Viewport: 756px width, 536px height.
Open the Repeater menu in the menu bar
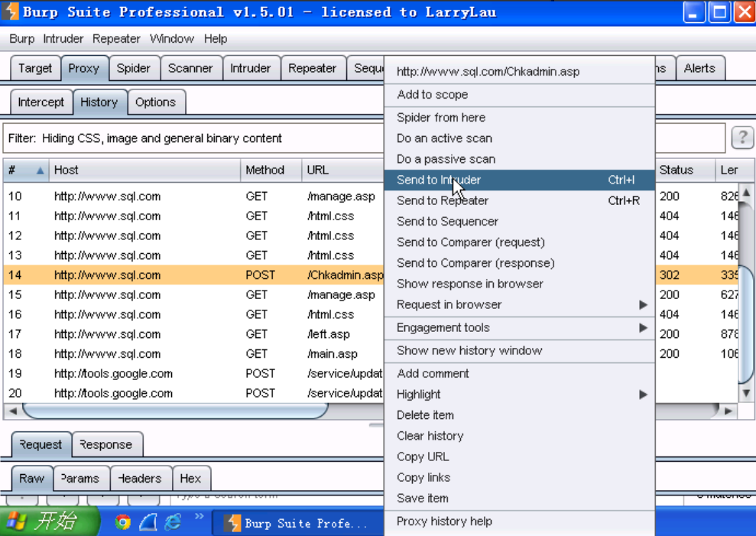tap(116, 38)
